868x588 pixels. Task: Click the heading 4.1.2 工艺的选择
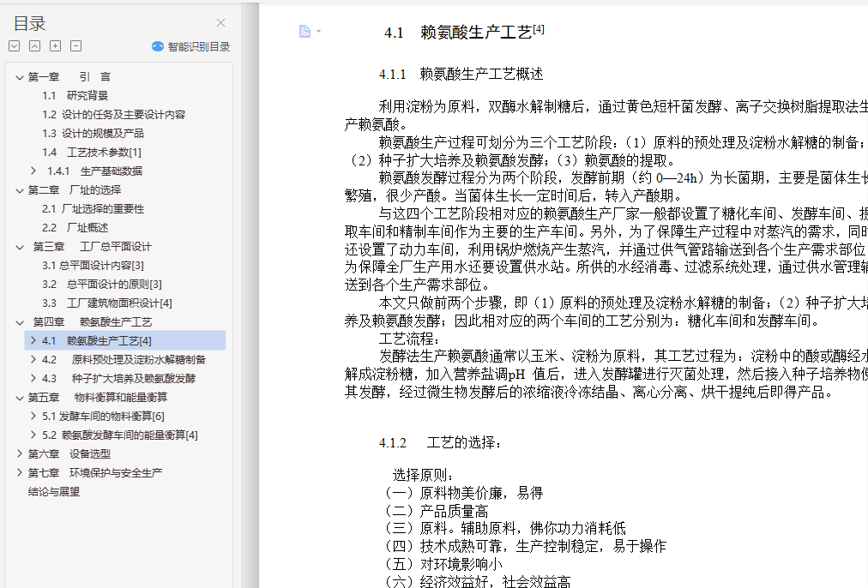point(441,442)
